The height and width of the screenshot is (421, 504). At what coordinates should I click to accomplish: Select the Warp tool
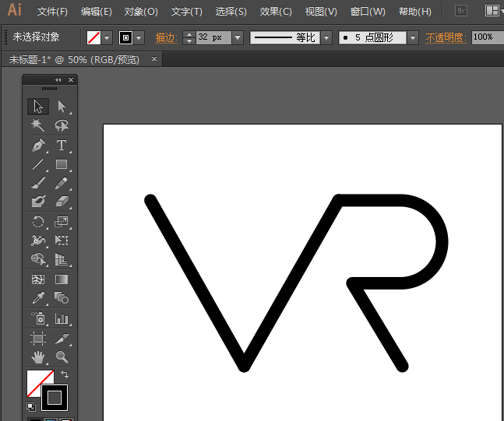(x=38, y=240)
